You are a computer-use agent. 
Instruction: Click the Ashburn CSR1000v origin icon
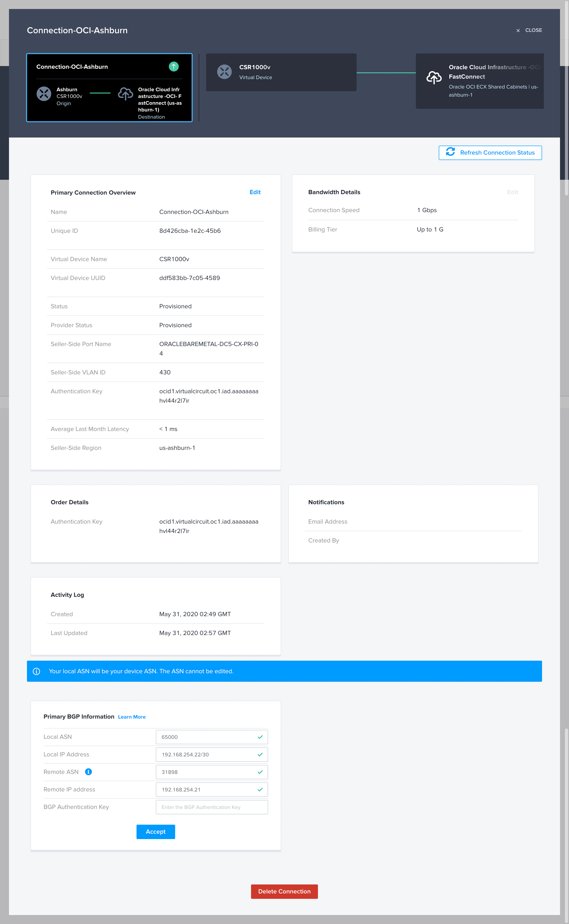tap(44, 94)
